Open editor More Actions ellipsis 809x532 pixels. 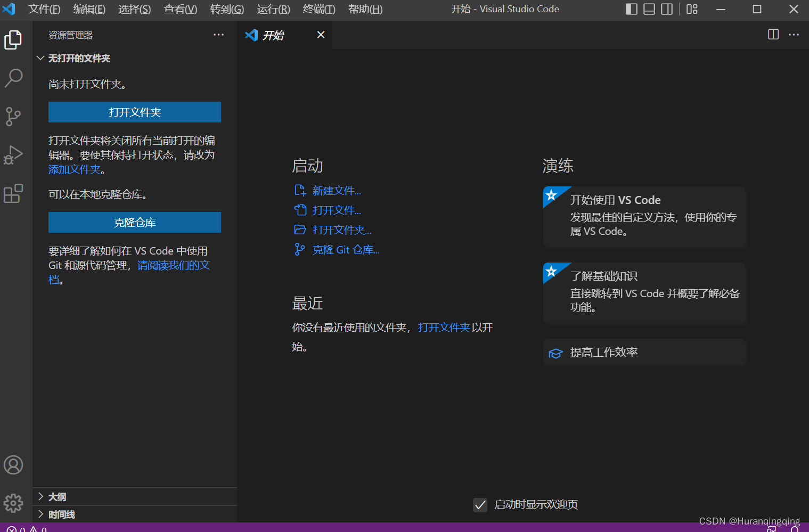pos(794,35)
